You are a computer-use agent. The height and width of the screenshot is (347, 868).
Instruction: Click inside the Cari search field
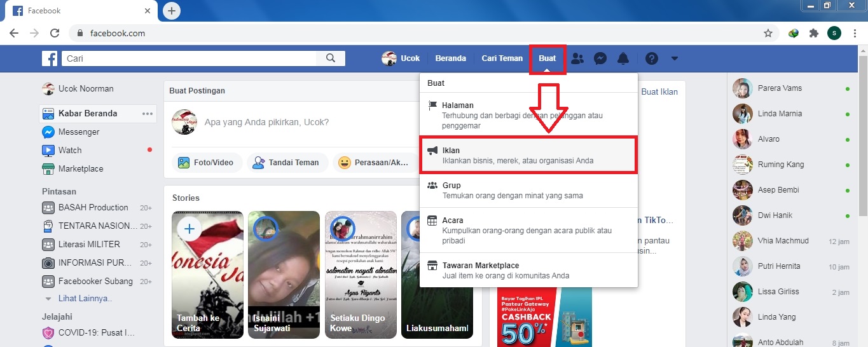click(189, 58)
